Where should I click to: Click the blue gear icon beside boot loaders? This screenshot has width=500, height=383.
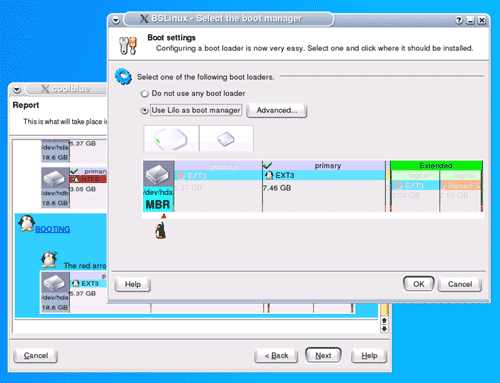click(124, 76)
